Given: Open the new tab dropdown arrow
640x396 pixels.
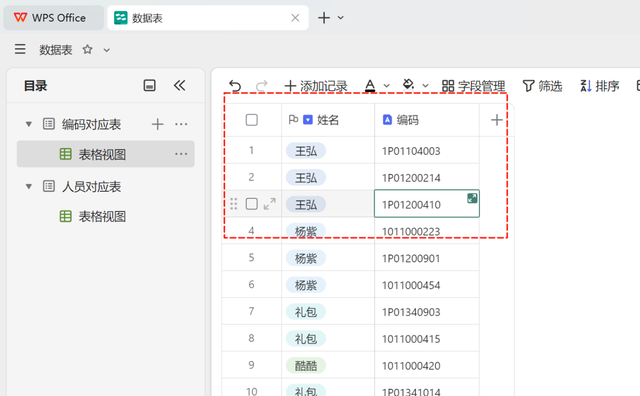Looking at the screenshot, I should [340, 18].
